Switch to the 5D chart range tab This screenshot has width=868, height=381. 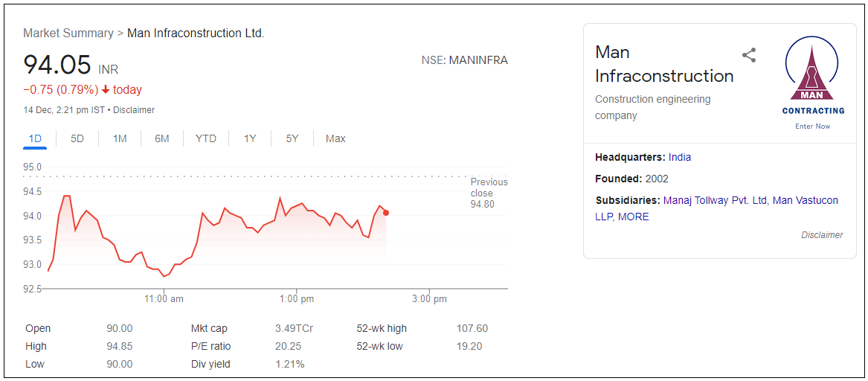click(x=77, y=138)
